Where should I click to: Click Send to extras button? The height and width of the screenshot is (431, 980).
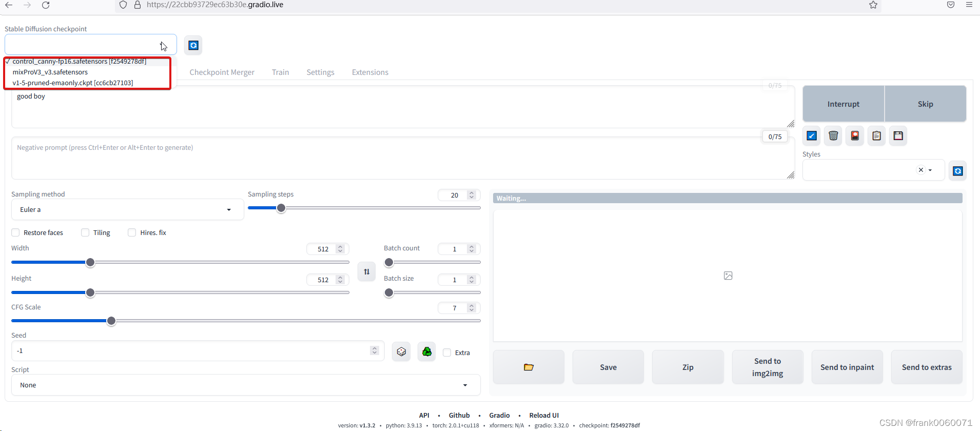927,367
